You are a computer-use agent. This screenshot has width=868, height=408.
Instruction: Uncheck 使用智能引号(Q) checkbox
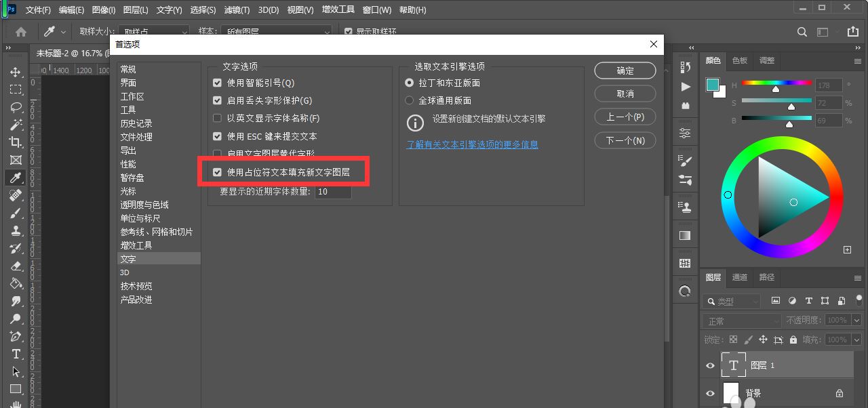click(217, 83)
